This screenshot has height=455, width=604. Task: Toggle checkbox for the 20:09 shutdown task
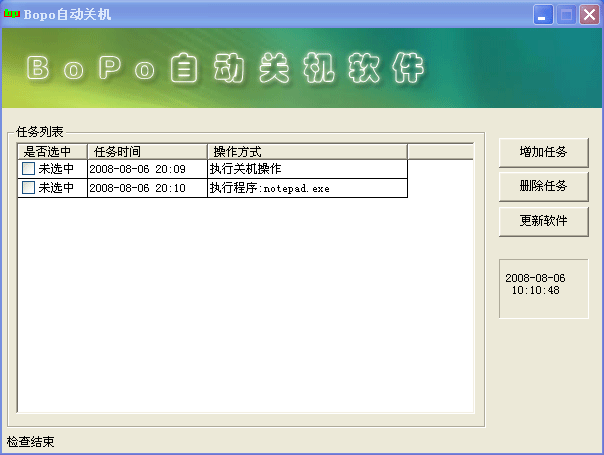[x=28, y=169]
